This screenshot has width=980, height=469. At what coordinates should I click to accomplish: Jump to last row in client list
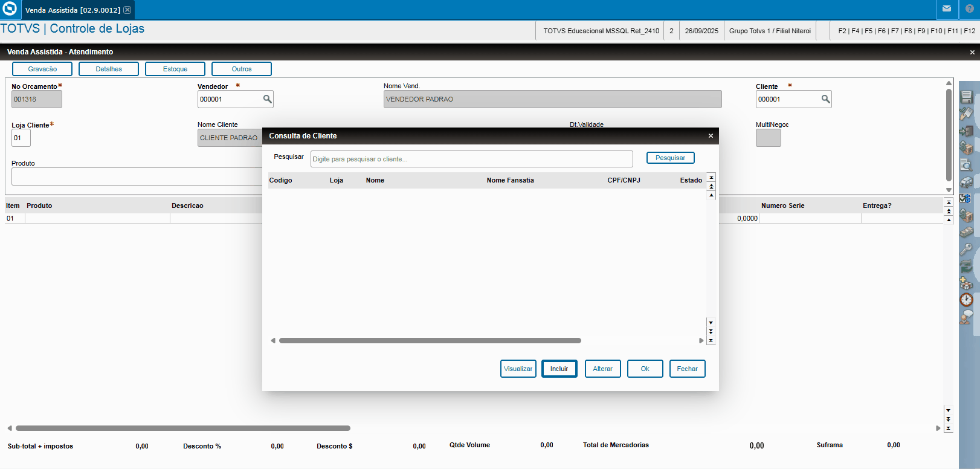[x=711, y=340]
